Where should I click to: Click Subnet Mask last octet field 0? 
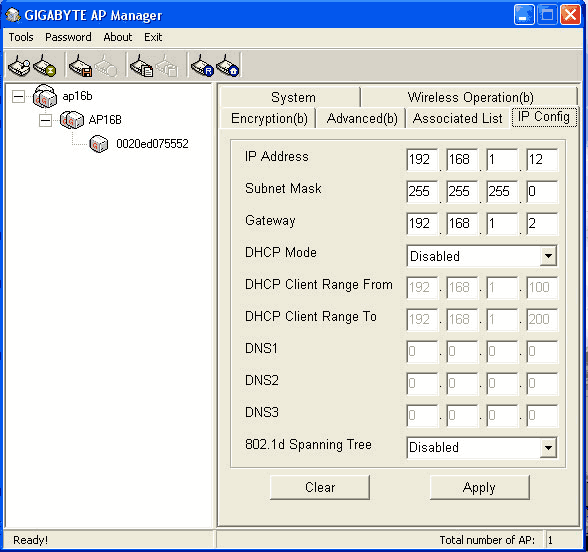click(x=542, y=192)
